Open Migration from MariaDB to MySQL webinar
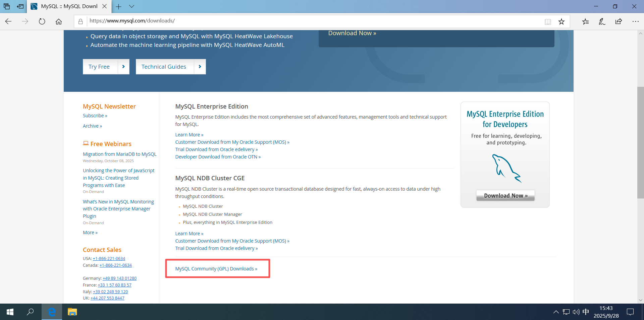Screen dimensions: 644x320 [120, 154]
